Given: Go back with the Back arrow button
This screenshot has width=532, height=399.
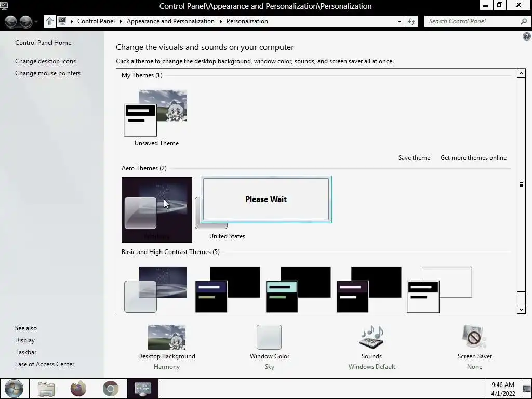Looking at the screenshot, I should [11, 21].
